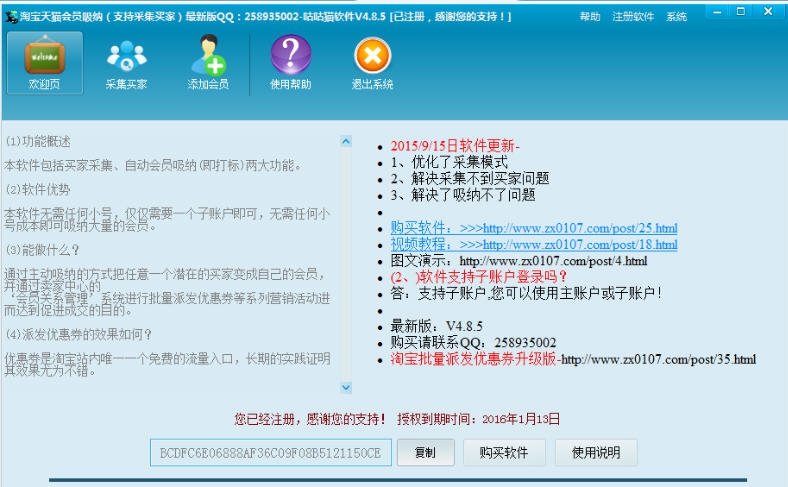Select the 采集买家 collect buyers icon
This screenshot has width=788, height=487.
tap(126, 63)
